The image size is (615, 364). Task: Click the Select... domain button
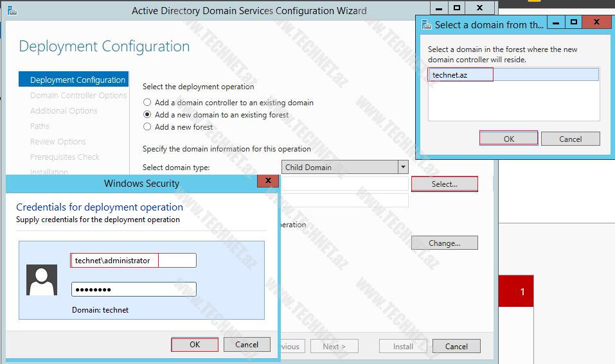coord(444,184)
